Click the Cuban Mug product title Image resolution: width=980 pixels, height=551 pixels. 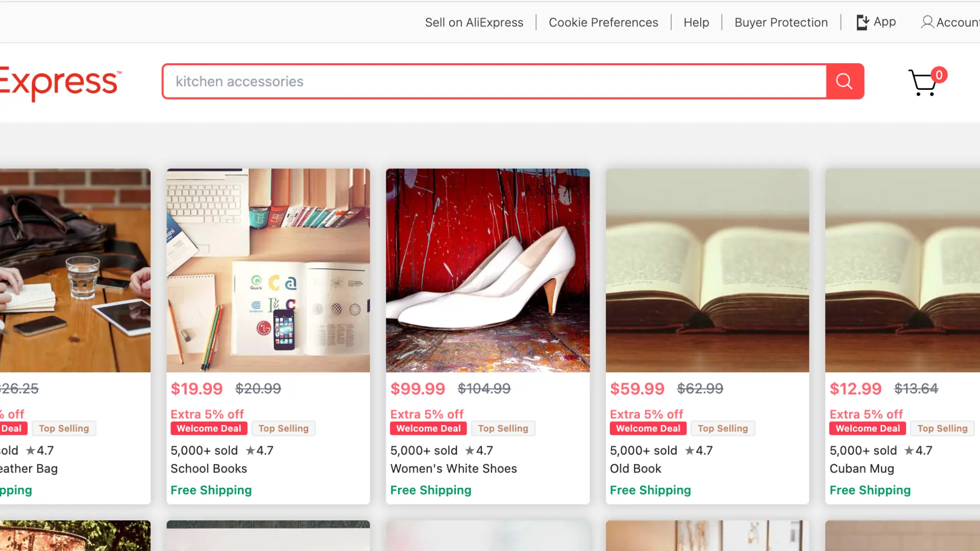click(862, 468)
